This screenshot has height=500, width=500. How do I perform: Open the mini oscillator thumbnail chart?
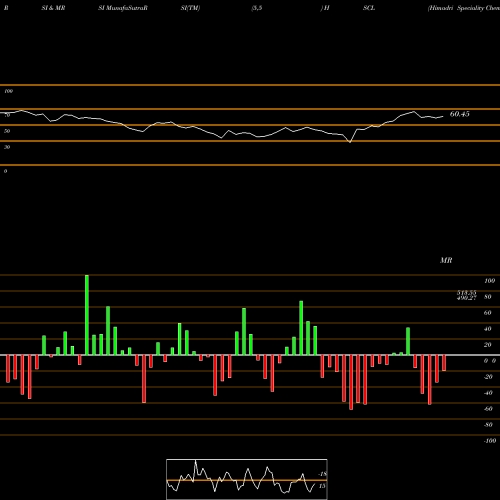pos(247,479)
